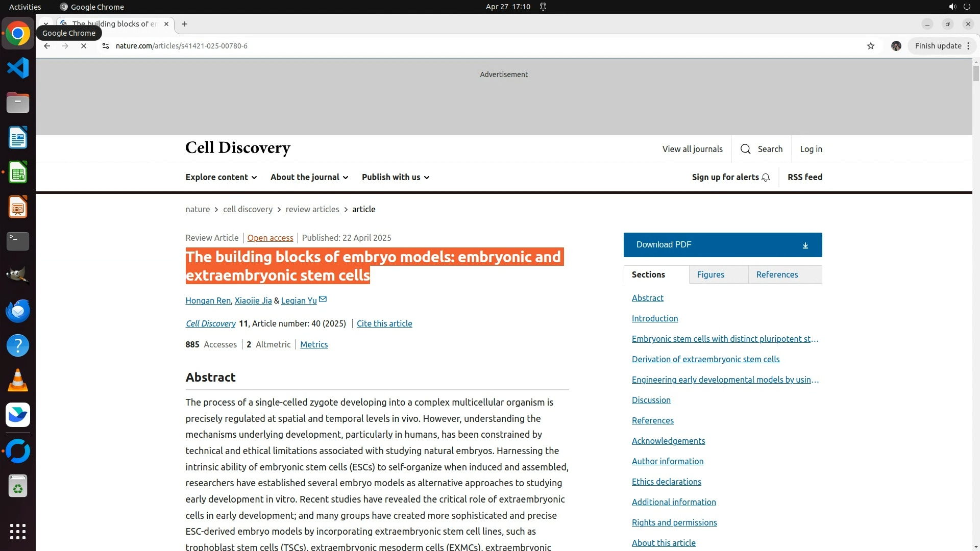Switch to the Figures tab
The image size is (980, 551).
[710, 274]
